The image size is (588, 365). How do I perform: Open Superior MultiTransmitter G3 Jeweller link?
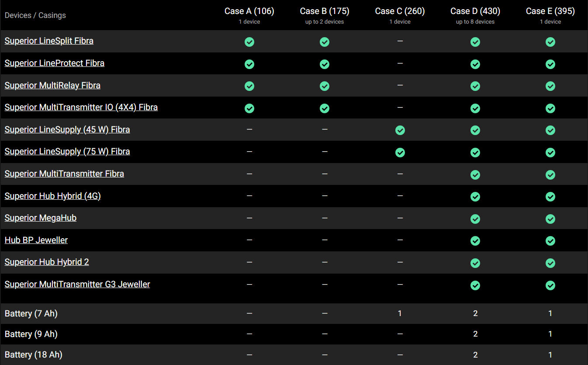pyautogui.click(x=77, y=285)
